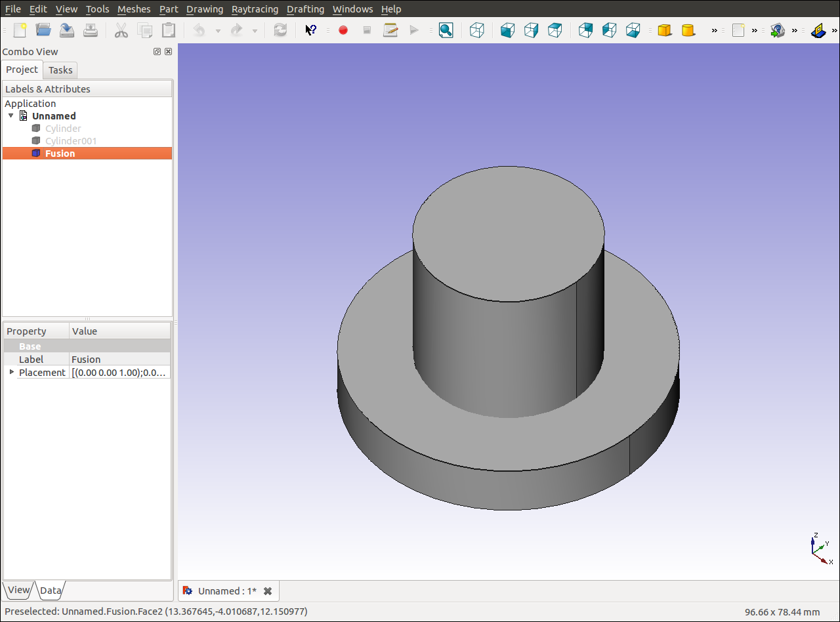840x622 pixels.
Task: Collapse the Unnamed document tree node
Action: coord(10,115)
